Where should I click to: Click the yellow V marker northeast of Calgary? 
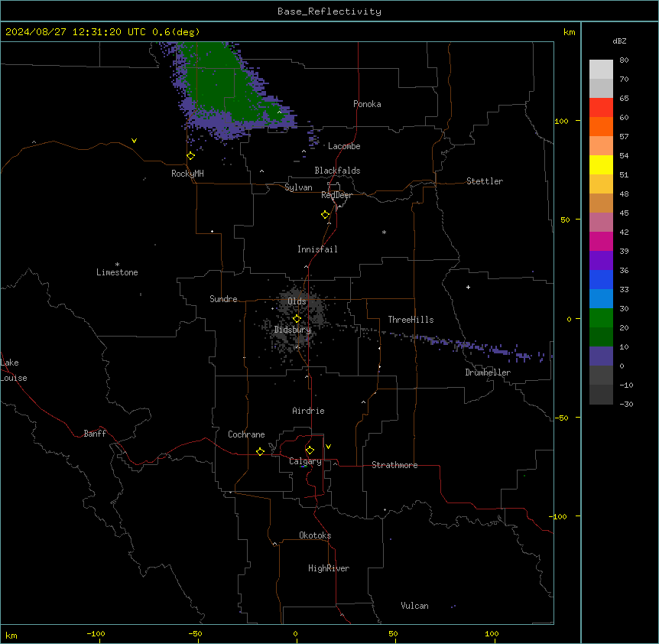pyautogui.click(x=328, y=447)
